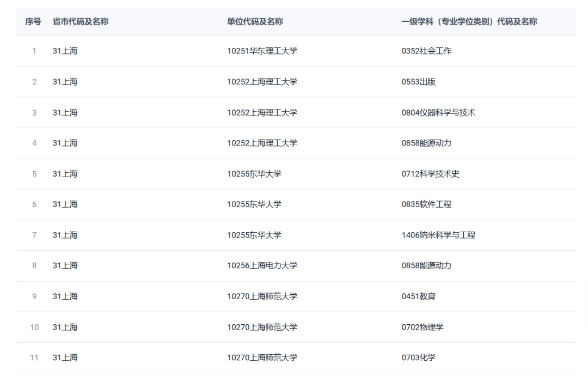Click 10255东华大学 in row 5
This screenshot has height=376, width=588.
pos(254,174)
